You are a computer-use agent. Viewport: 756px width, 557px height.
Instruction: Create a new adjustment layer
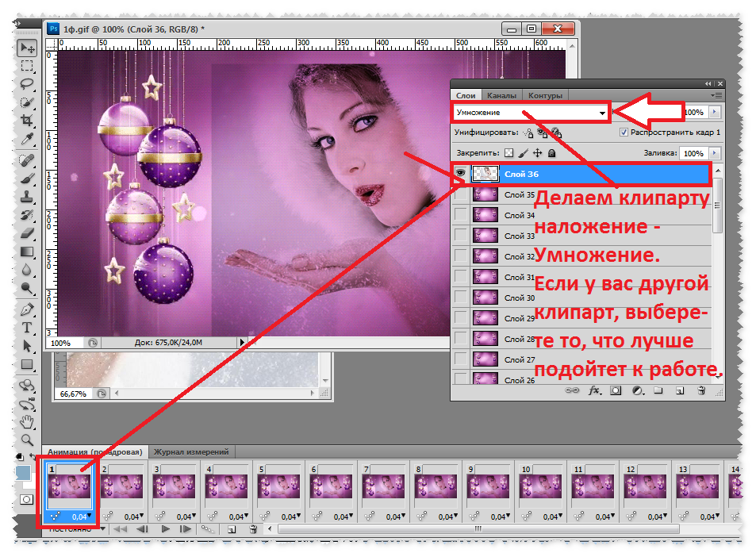pyautogui.click(x=637, y=390)
